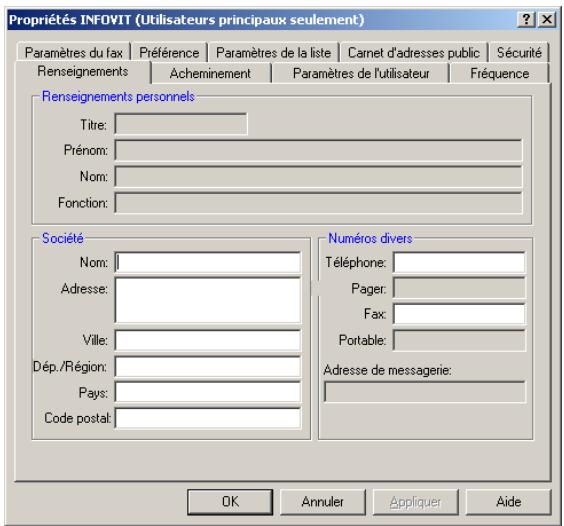This screenshot has width=564, height=526.
Task: Click the Numéros divers group label
Action: click(370, 238)
